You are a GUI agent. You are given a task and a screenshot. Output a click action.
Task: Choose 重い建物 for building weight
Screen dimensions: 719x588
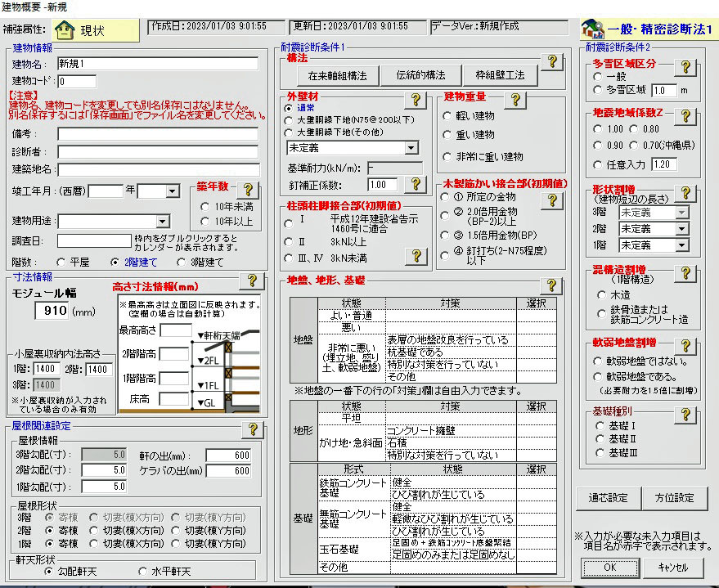448,135
